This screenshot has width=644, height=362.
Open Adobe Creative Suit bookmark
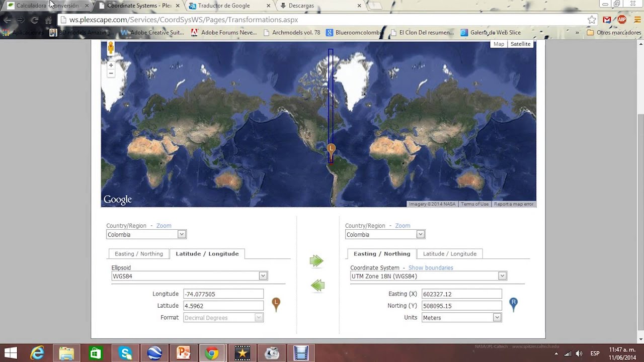pos(152,33)
